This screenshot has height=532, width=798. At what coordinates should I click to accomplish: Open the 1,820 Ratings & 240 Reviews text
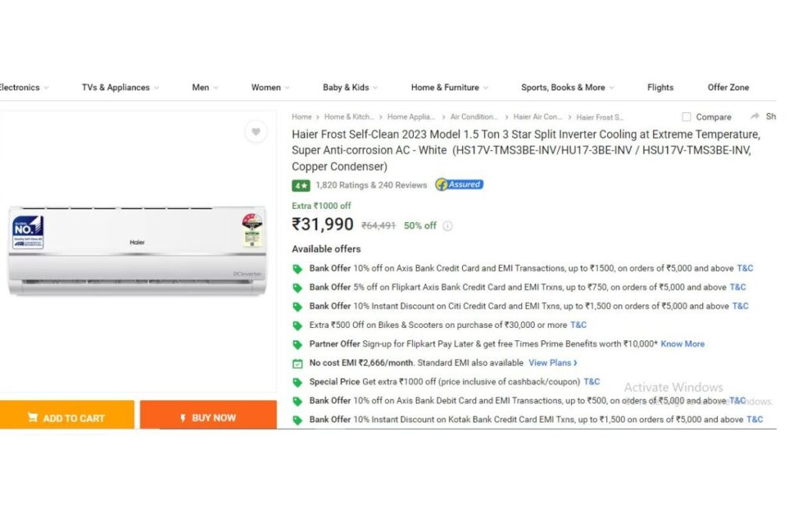point(371,185)
